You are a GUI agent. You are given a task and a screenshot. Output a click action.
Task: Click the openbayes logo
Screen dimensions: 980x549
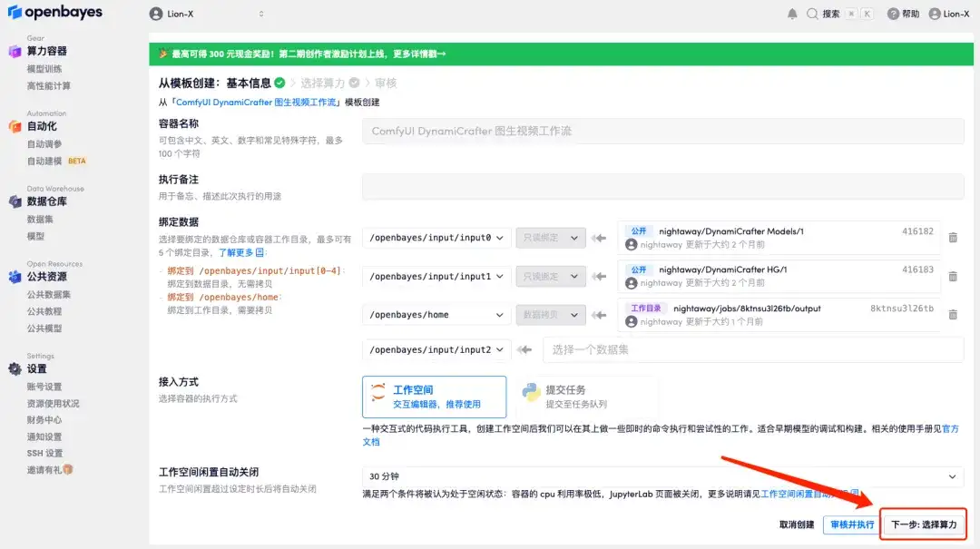pyautogui.click(x=55, y=12)
